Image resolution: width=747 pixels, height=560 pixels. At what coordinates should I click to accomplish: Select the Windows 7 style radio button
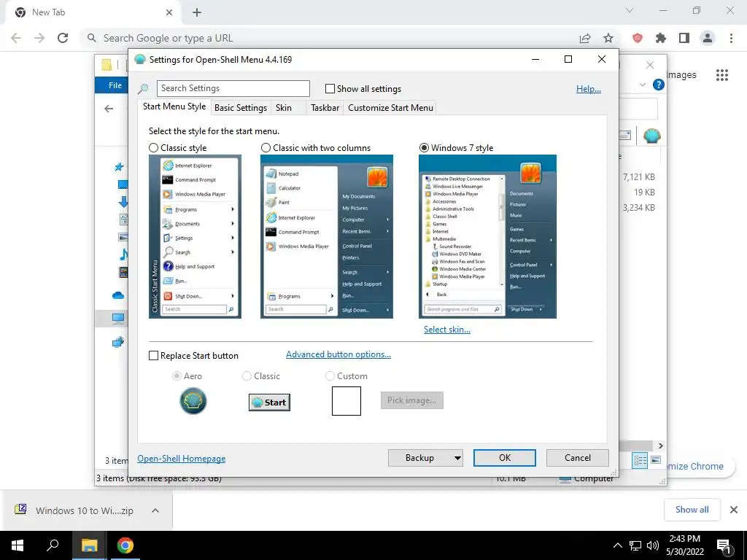click(424, 148)
